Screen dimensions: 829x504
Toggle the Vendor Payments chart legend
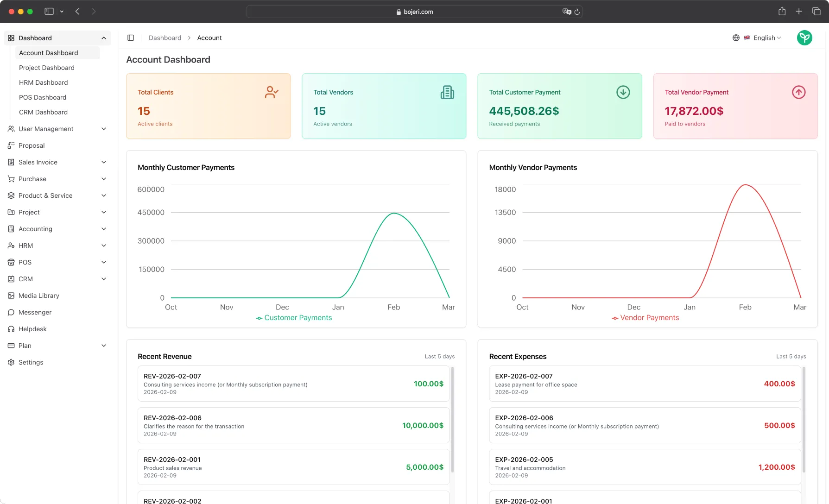[645, 318]
